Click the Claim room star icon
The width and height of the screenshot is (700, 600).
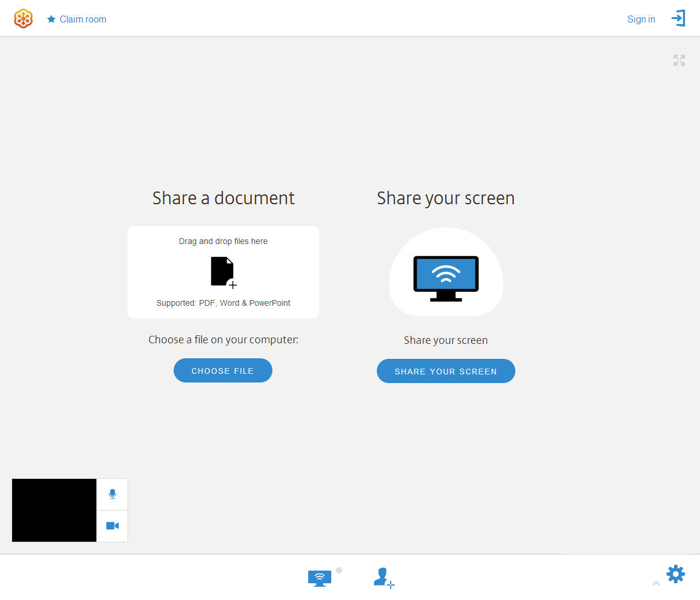[51, 19]
